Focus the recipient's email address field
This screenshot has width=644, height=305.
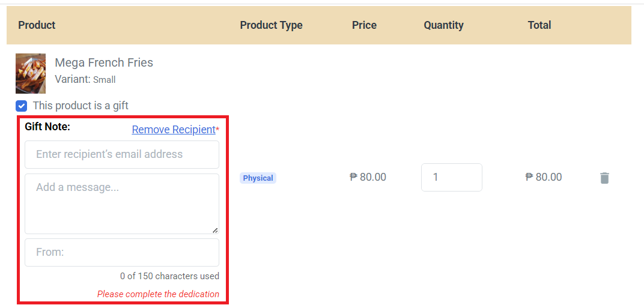click(122, 154)
